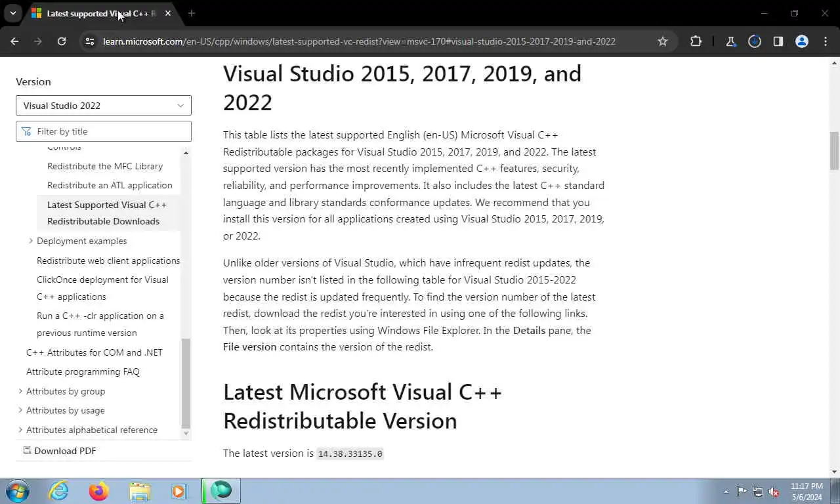Expand Attributes alphabetical reference
Image resolution: width=840 pixels, height=504 pixels.
coord(20,430)
